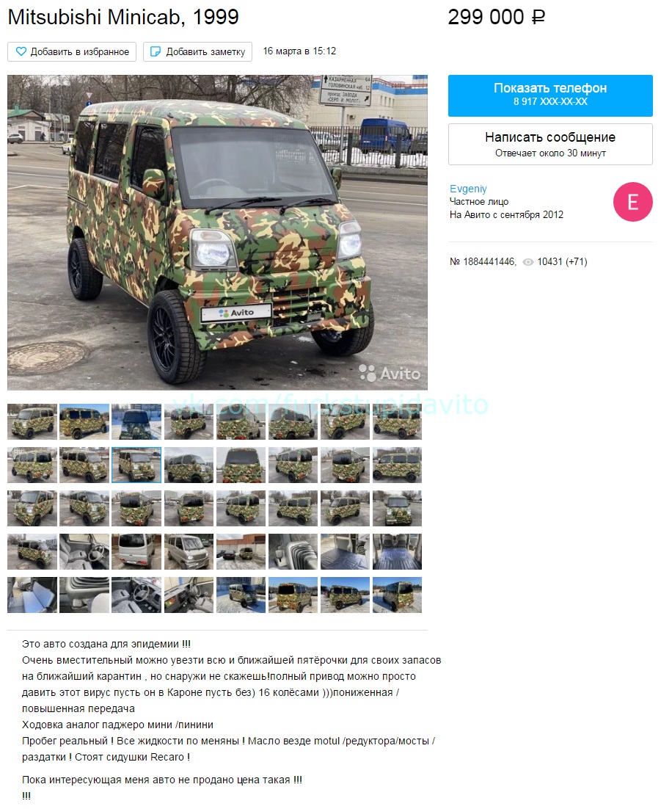Click the note icon beside 'Добавить заметку'
672x809 pixels.
tap(155, 51)
